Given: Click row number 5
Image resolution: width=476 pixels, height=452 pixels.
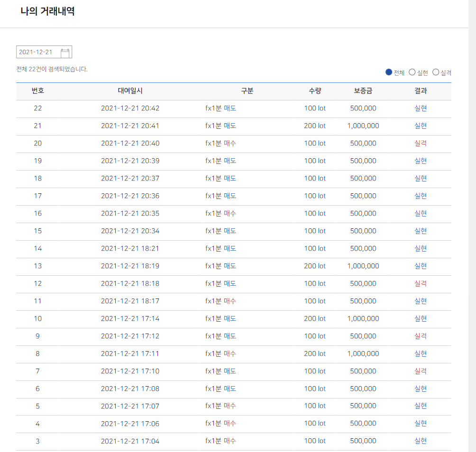Looking at the screenshot, I should click(37, 406).
